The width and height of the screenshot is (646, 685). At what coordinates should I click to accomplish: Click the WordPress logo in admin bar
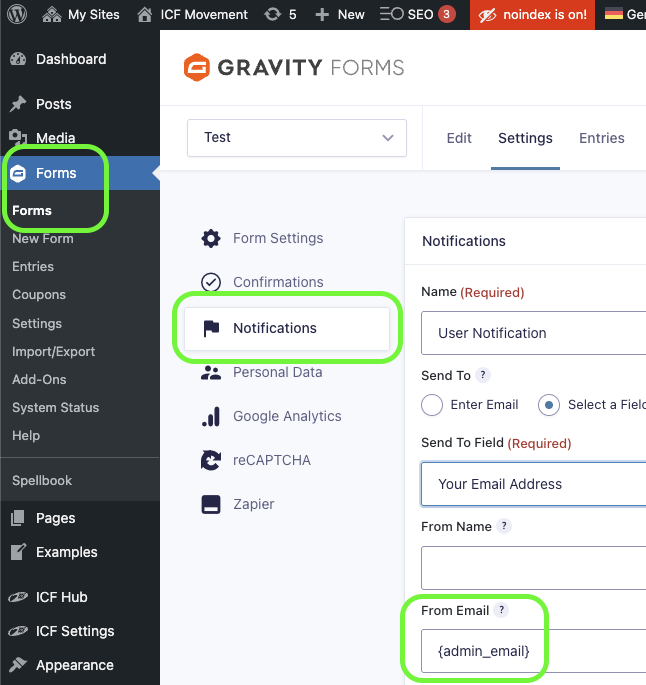coord(17,14)
